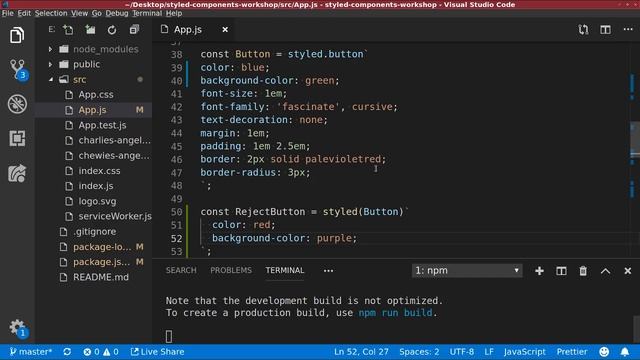Open the File menu
The width and height of the screenshot is (640, 360).
pos(7,13)
